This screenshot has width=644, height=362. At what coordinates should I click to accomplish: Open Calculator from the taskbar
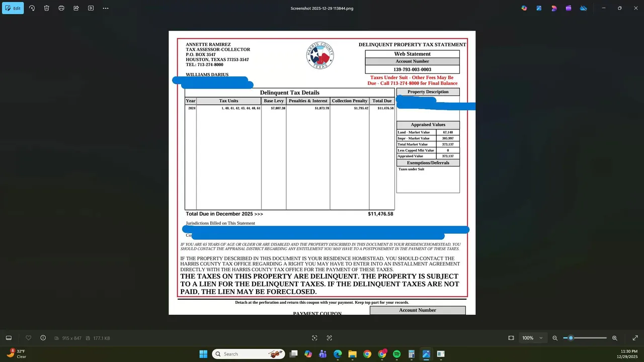pyautogui.click(x=412, y=354)
